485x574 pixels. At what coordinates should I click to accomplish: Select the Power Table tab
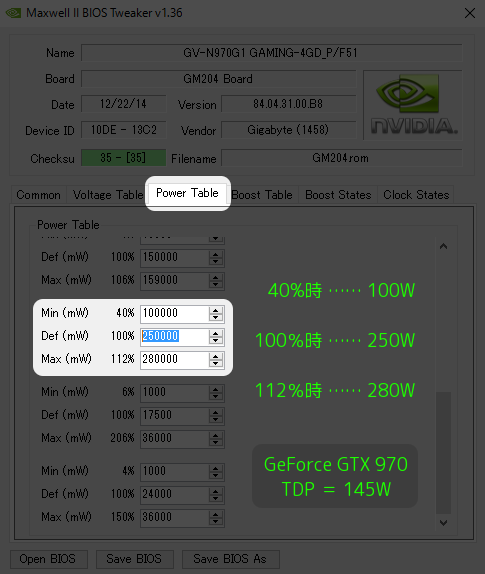pyautogui.click(x=187, y=193)
